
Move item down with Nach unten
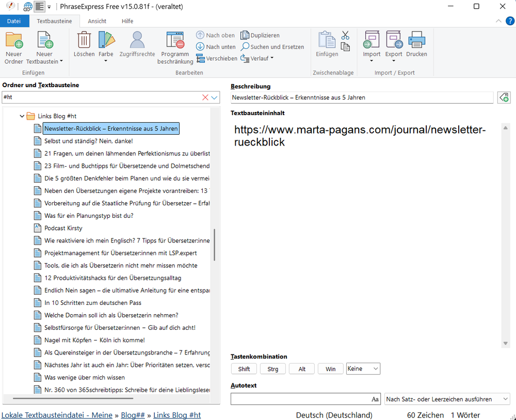[216, 47]
